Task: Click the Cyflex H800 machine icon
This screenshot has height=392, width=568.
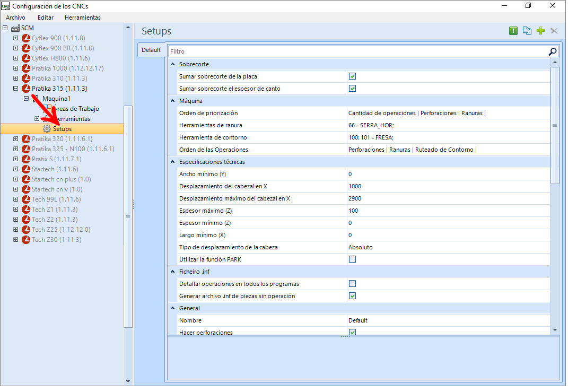Action: (25, 58)
